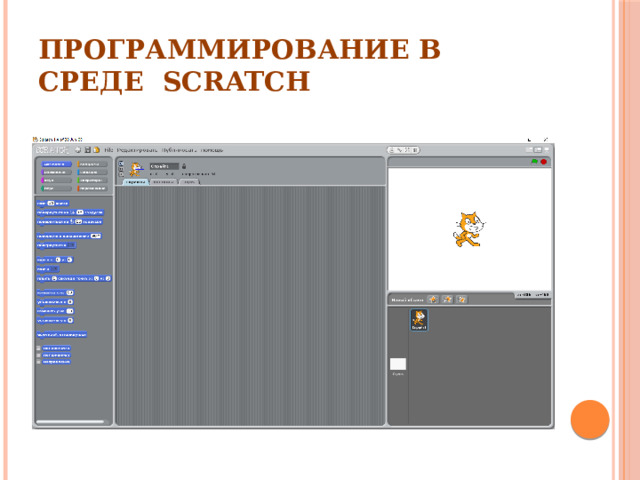Open the point in direction dropdown
Screen dimensions: 640x480
point(96,236)
